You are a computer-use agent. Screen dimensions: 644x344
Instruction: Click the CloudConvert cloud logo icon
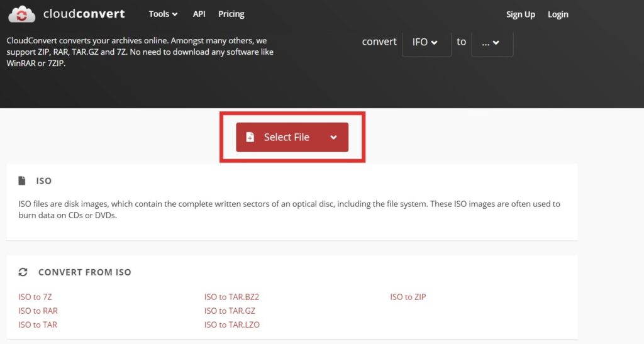click(22, 14)
